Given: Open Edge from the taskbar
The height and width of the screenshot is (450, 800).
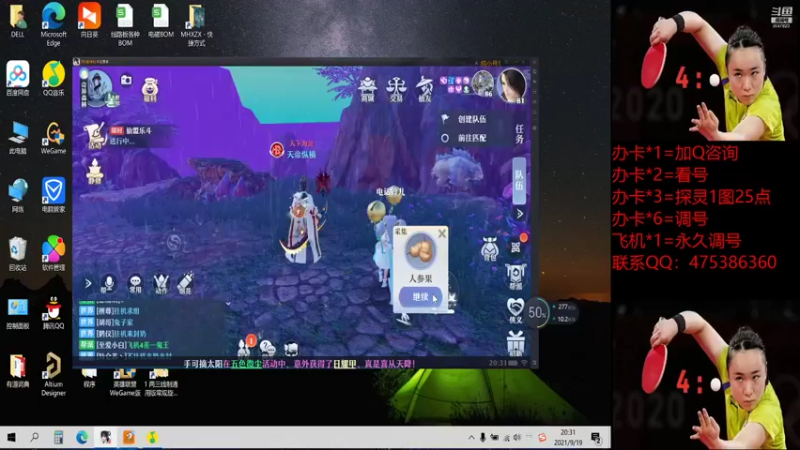Looking at the screenshot, I should coord(82,437).
